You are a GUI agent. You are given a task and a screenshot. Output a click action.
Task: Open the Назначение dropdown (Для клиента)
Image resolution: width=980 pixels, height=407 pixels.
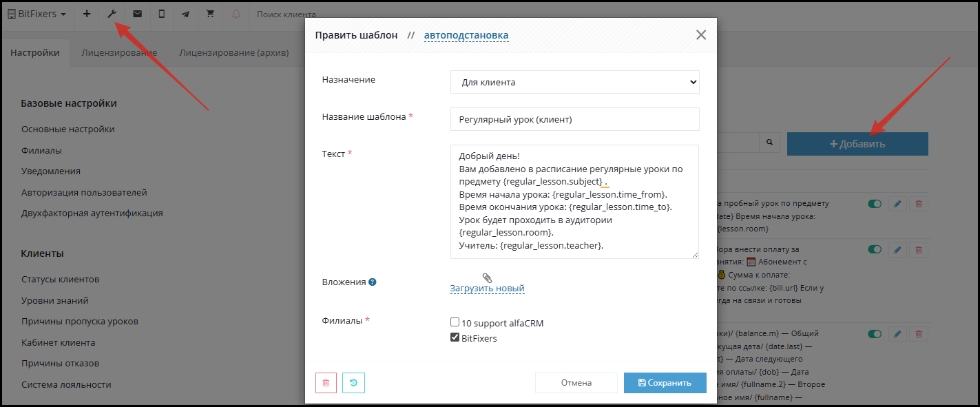point(574,82)
